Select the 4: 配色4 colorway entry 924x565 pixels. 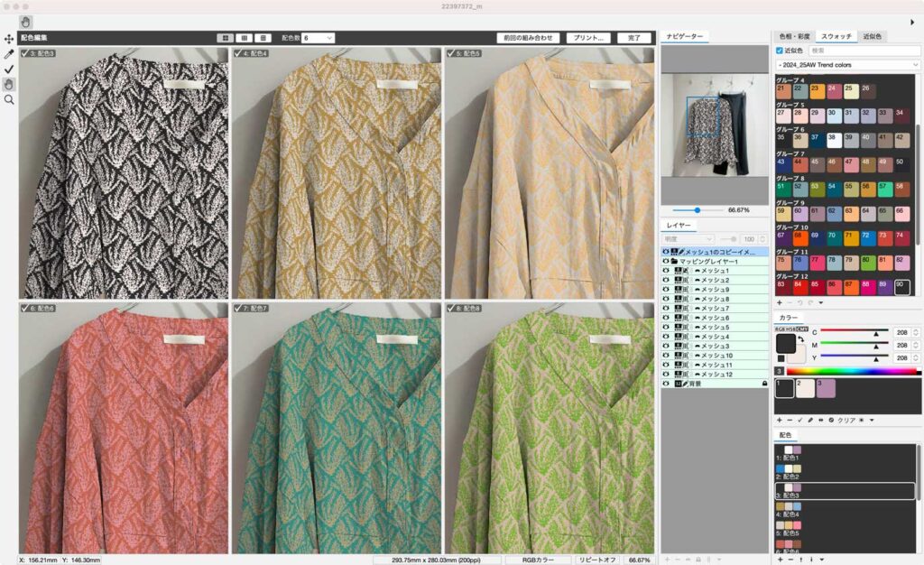point(845,510)
